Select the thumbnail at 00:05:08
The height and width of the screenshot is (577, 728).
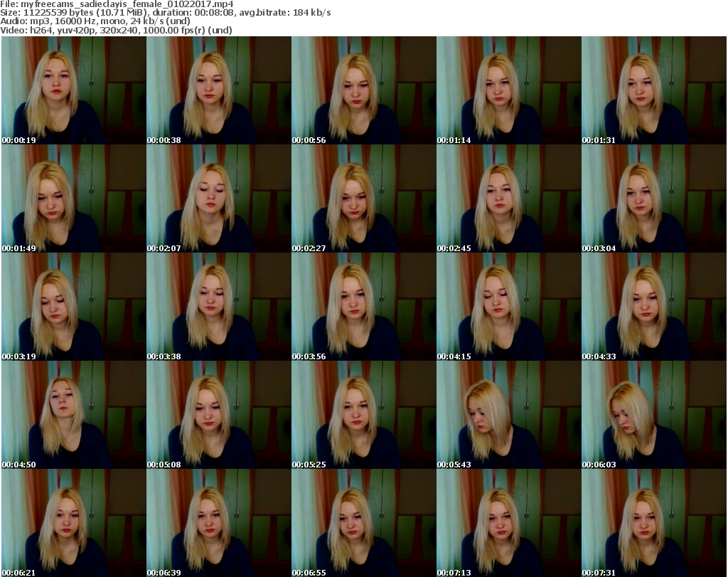(x=219, y=415)
